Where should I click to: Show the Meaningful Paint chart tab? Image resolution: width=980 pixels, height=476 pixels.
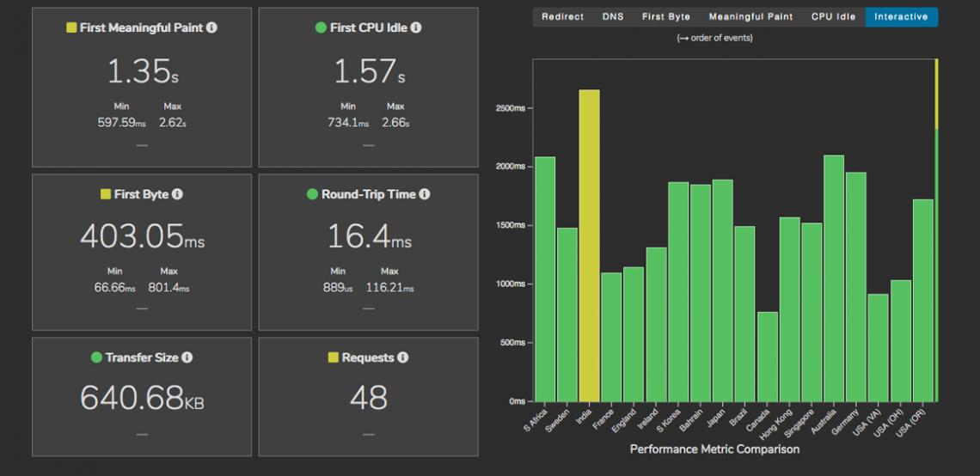coord(750,16)
